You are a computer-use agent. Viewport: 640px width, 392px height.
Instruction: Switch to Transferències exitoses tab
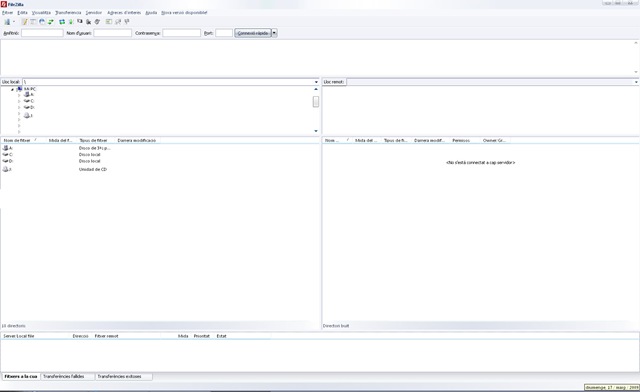pyautogui.click(x=124, y=376)
